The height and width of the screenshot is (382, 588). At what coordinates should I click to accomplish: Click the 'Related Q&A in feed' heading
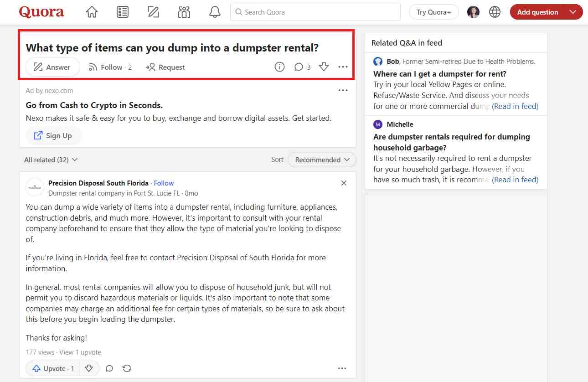pos(407,43)
